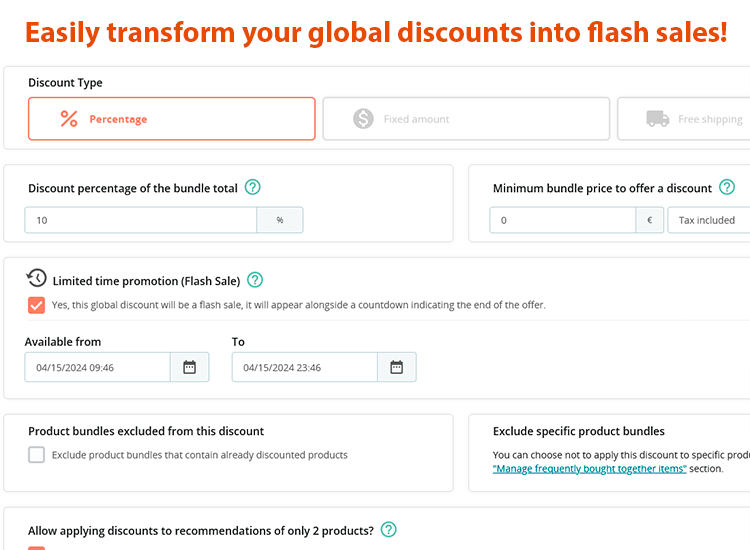Click help icon for 2-product recommendations
The height and width of the screenshot is (550, 750).
[x=389, y=529]
